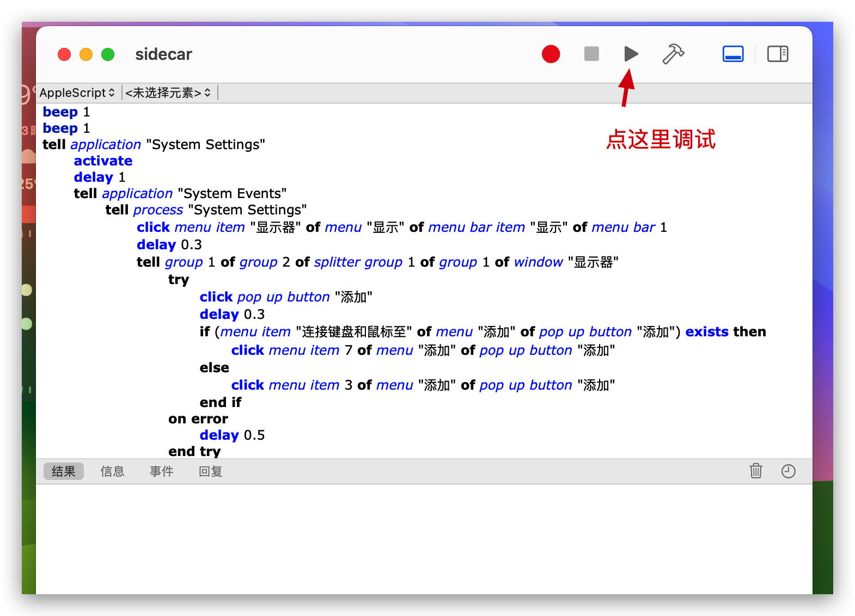
Task: Minimize the sidecar window
Action: coord(86,54)
